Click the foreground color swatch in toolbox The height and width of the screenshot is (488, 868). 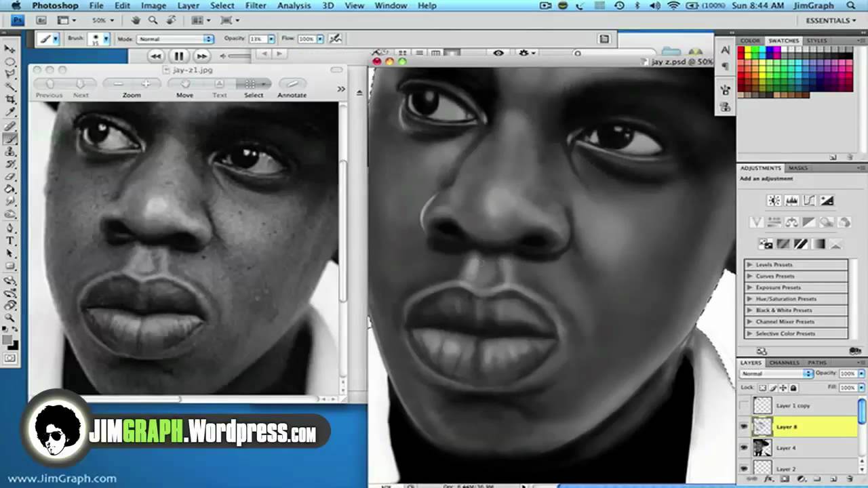[8, 339]
